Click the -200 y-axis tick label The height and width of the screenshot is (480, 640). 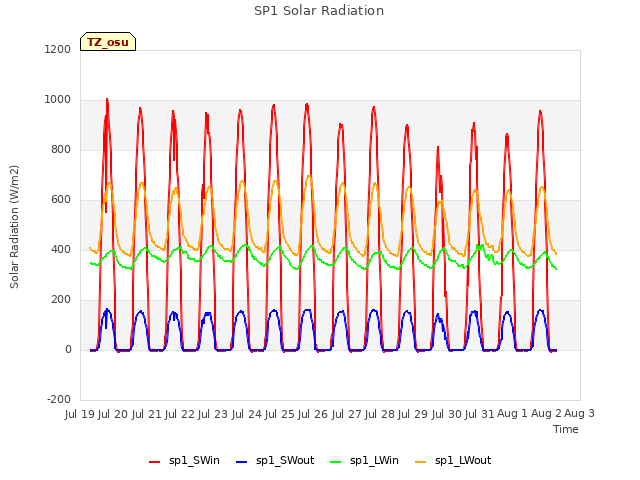tap(59, 399)
